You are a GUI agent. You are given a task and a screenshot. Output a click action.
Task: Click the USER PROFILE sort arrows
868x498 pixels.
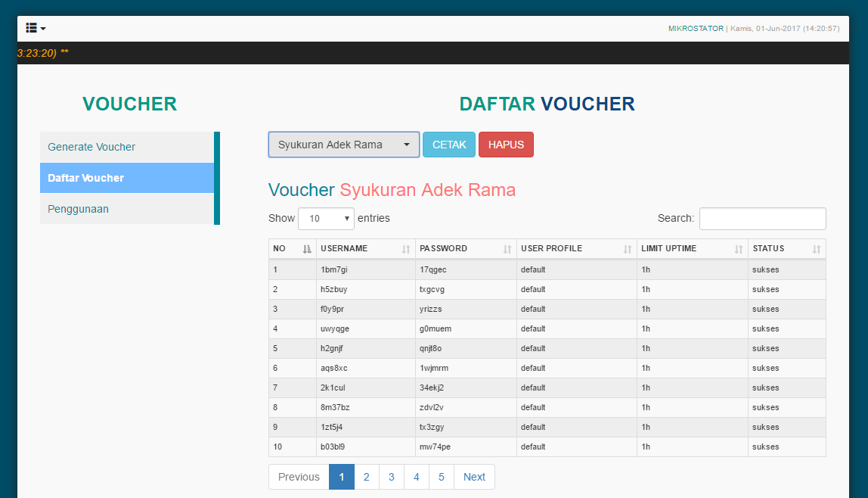pyautogui.click(x=627, y=248)
